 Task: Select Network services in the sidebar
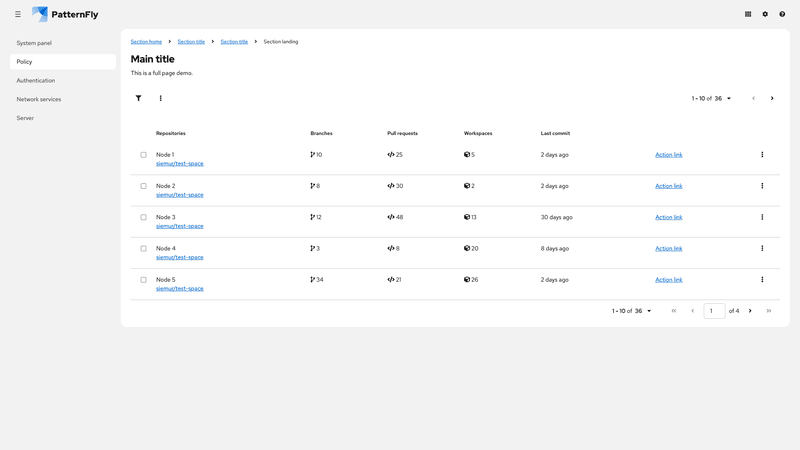tap(39, 99)
